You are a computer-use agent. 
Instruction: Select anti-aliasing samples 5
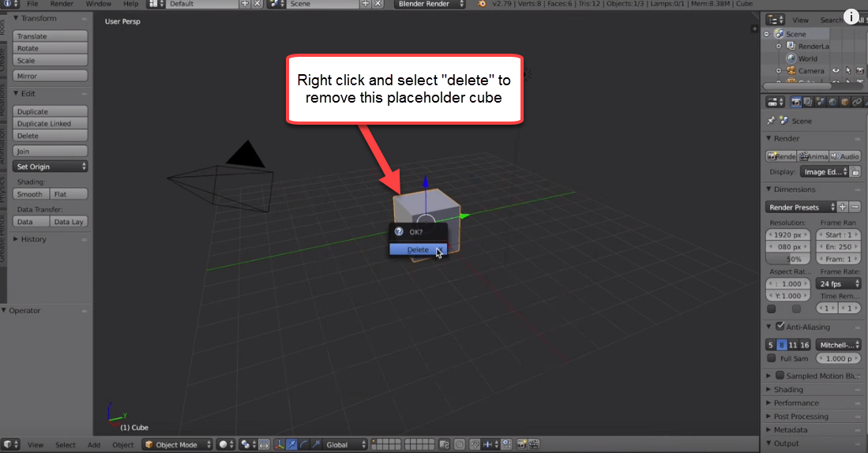771,345
